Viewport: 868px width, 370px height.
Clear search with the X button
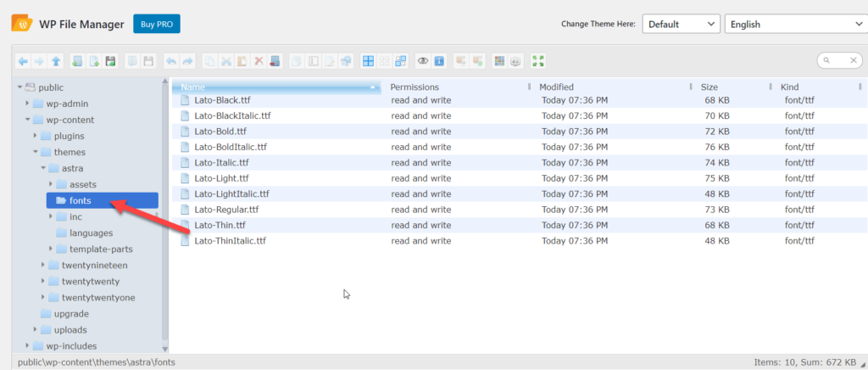click(854, 59)
